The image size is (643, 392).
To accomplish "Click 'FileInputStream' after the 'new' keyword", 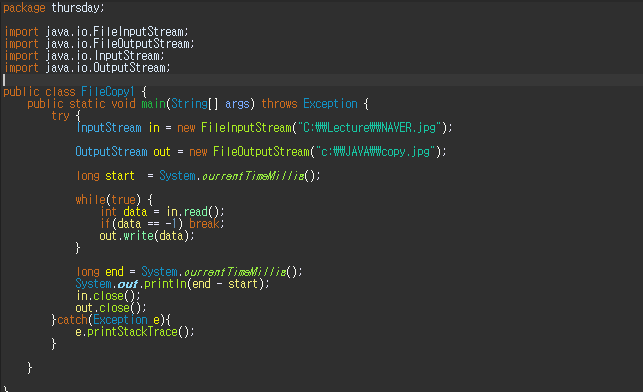I will tap(246, 128).
